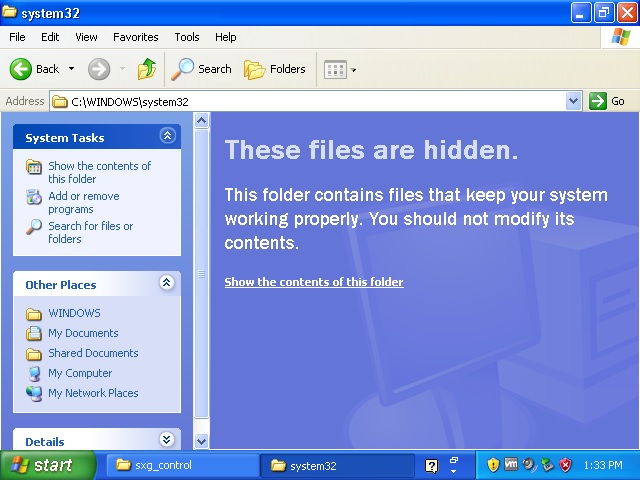The width and height of the screenshot is (640, 480).
Task: Toggle the Folders pane toolbar button
Action: (x=275, y=69)
